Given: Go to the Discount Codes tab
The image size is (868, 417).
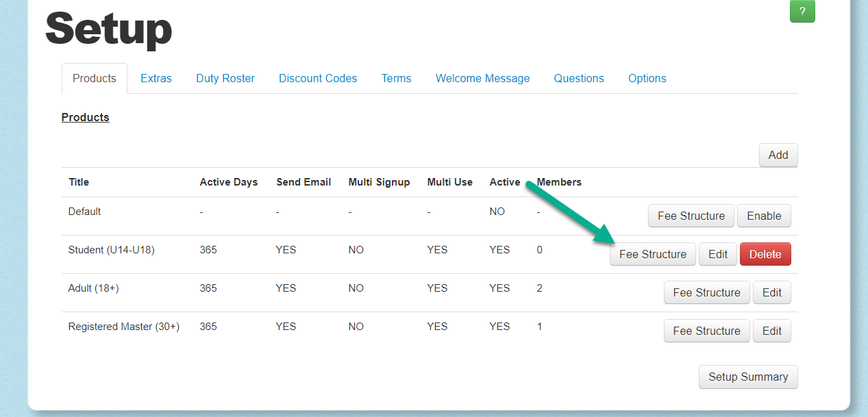Looking at the screenshot, I should point(318,78).
